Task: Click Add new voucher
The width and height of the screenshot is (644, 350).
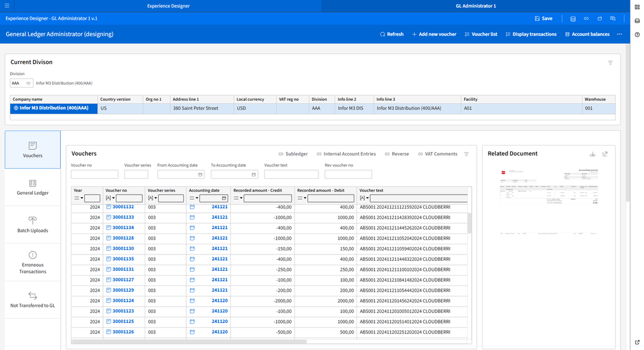Action: pyautogui.click(x=434, y=34)
